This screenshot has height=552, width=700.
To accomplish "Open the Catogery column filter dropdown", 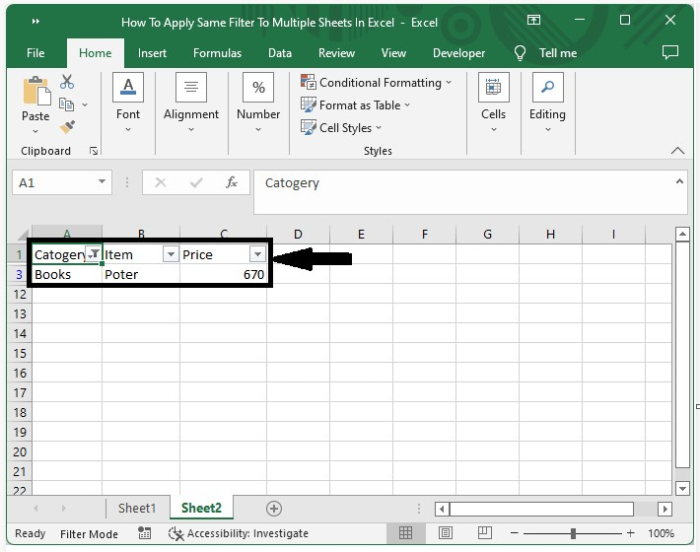I will pos(94,254).
